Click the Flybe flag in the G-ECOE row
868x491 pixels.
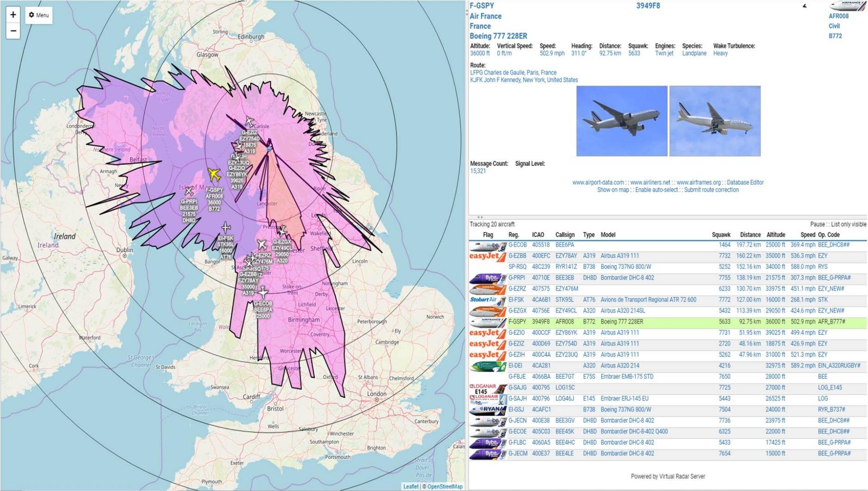click(488, 432)
